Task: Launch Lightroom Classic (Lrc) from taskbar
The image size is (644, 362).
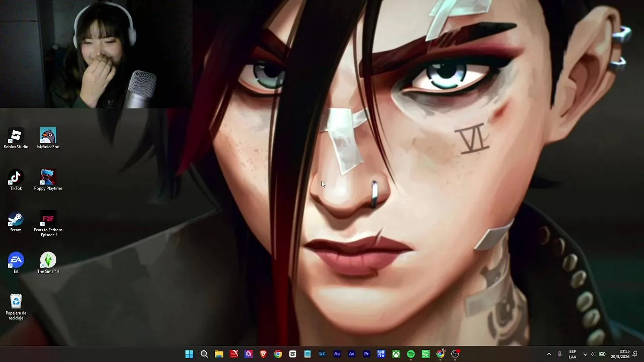Action: 322,354
